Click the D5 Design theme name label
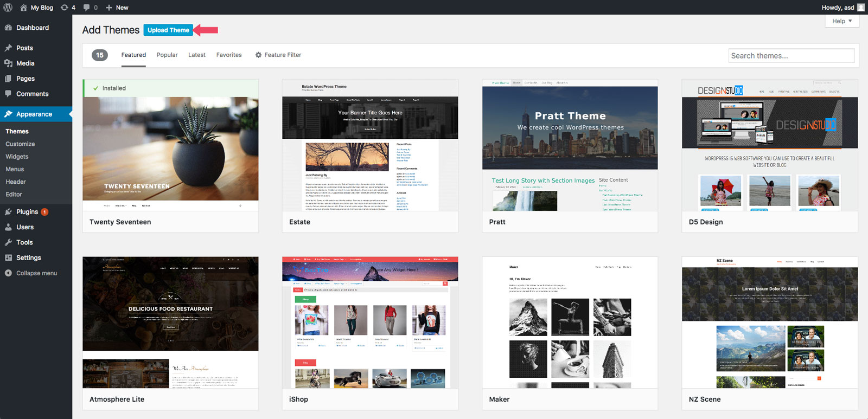 point(706,222)
